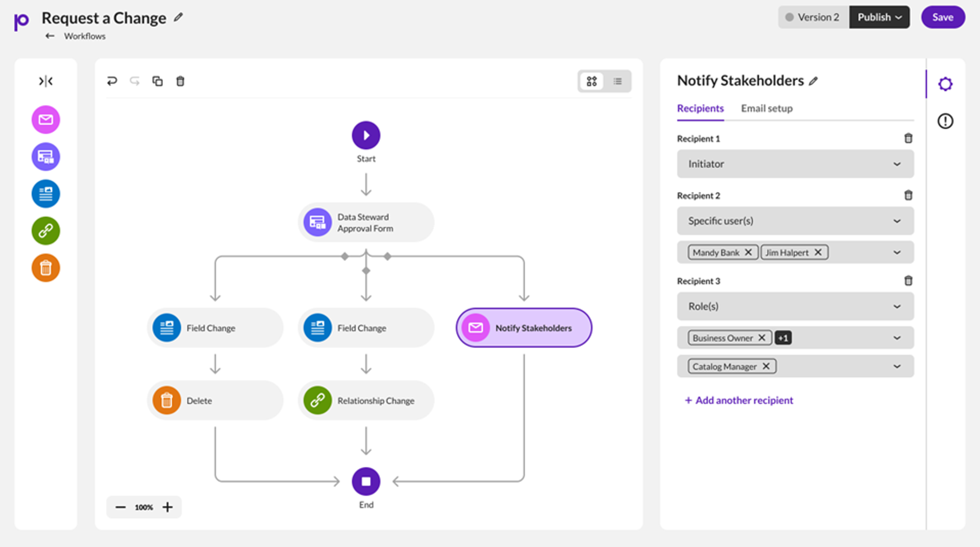Remove Jim Halpert from recipients

point(818,252)
